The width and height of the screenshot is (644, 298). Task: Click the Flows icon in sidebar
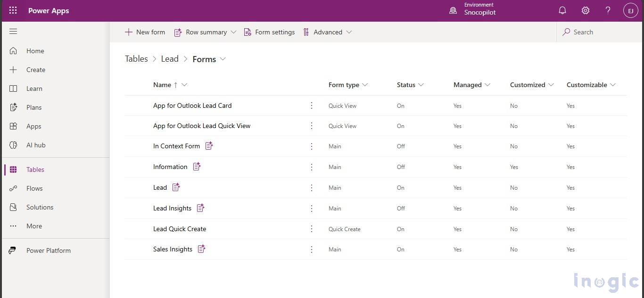13,188
